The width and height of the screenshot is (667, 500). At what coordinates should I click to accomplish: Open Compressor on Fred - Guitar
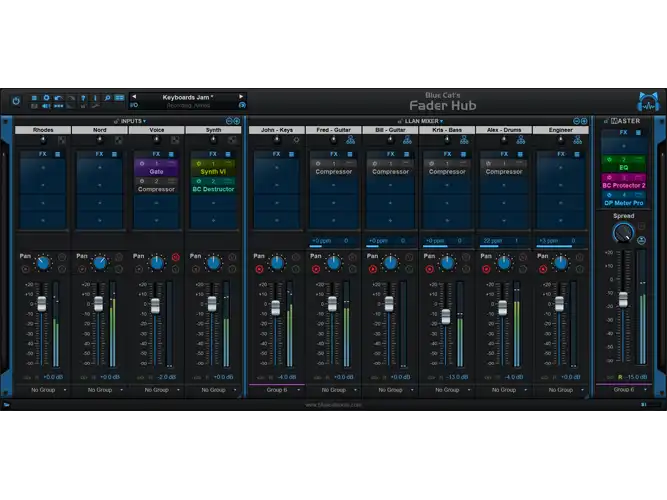pos(334,168)
